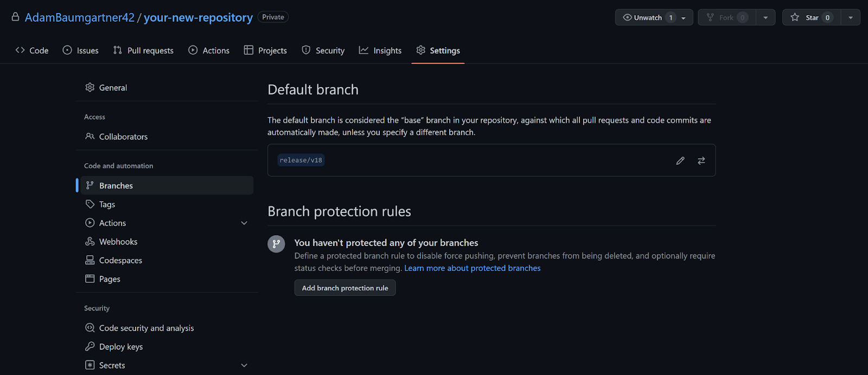Click Add branch protection rule

point(345,288)
